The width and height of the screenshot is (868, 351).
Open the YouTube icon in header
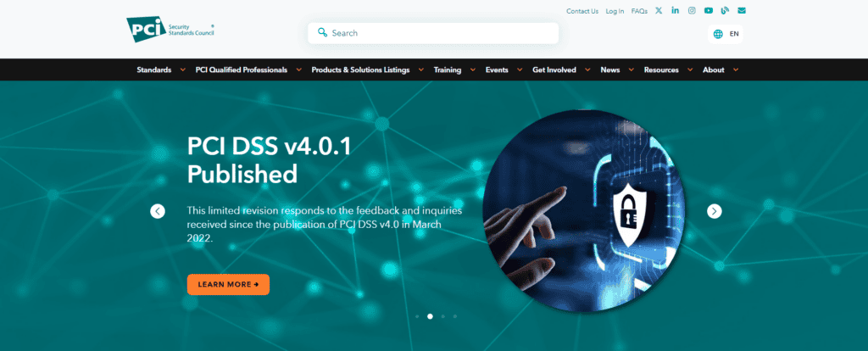pos(708,10)
